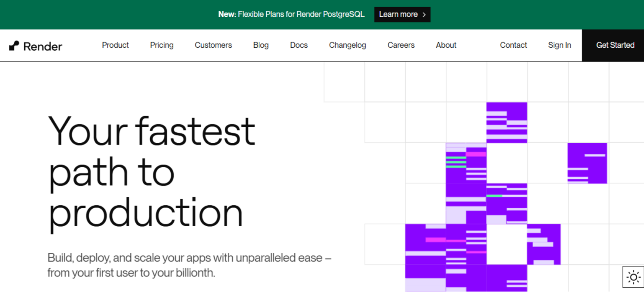Click the Contact link
This screenshot has height=294, width=644.
pyautogui.click(x=513, y=45)
